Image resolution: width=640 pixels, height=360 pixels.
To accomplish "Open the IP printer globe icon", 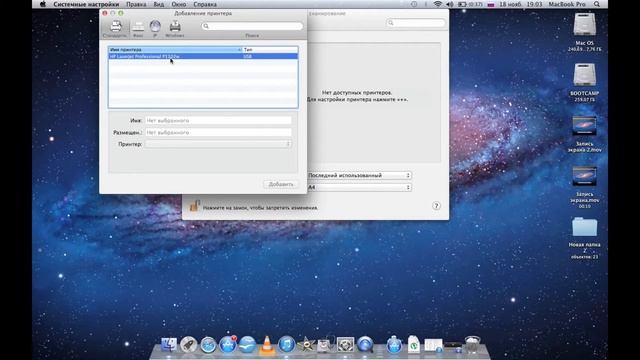I will point(155,29).
